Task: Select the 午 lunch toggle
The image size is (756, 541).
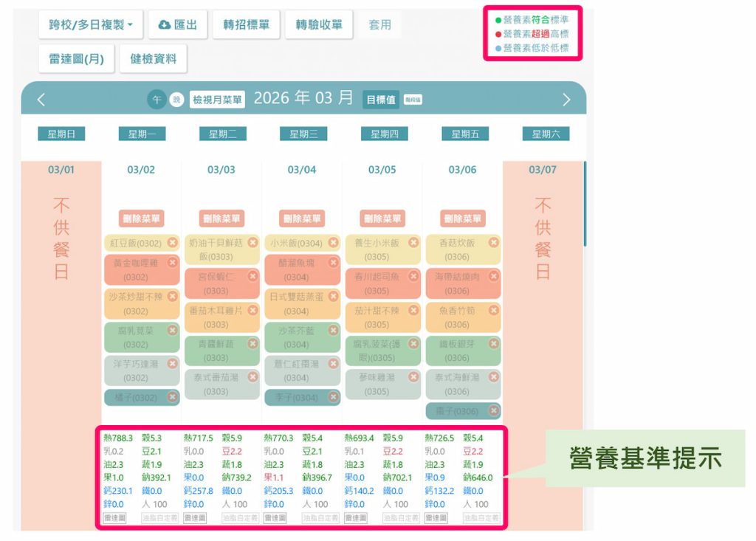Action: click(x=157, y=97)
